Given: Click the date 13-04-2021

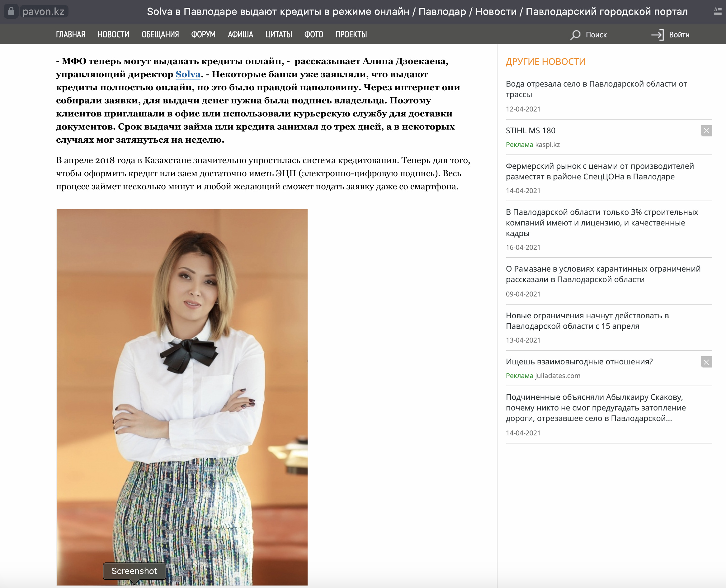Looking at the screenshot, I should pos(523,340).
